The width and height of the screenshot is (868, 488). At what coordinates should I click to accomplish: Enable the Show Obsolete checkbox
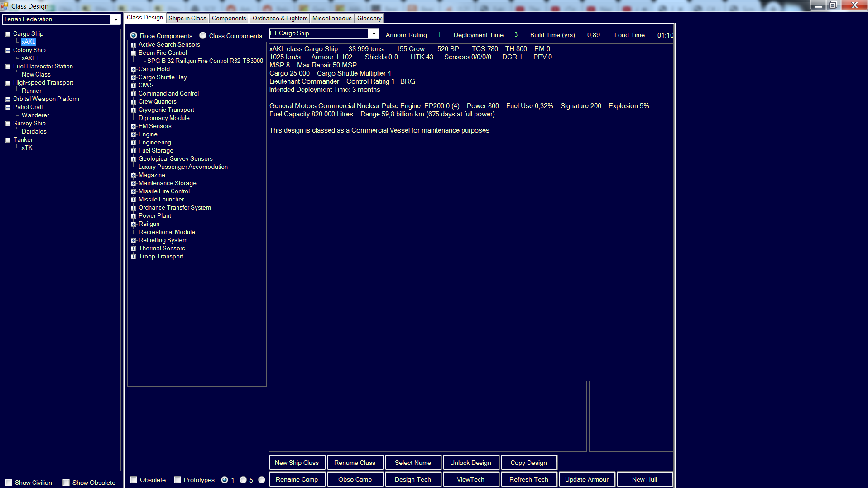coord(66,483)
